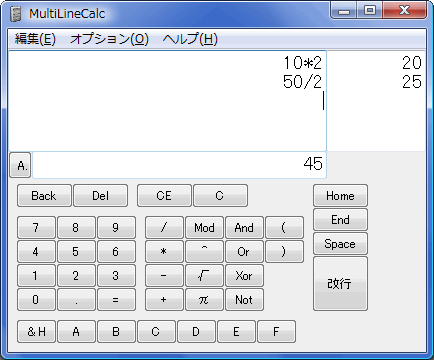Screen dimensions: 434x360
Task: Maximize the MultiLineCalc window
Action: (x=370, y=10)
